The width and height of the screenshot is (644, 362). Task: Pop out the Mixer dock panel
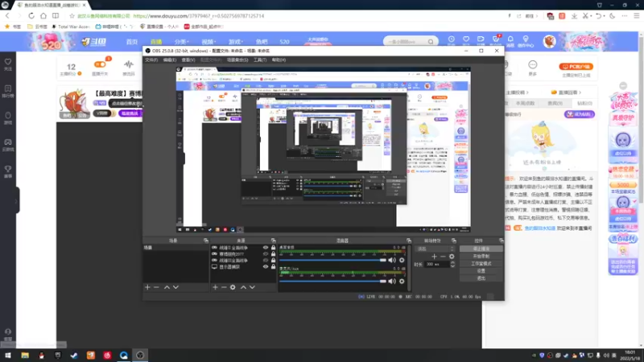(409, 241)
